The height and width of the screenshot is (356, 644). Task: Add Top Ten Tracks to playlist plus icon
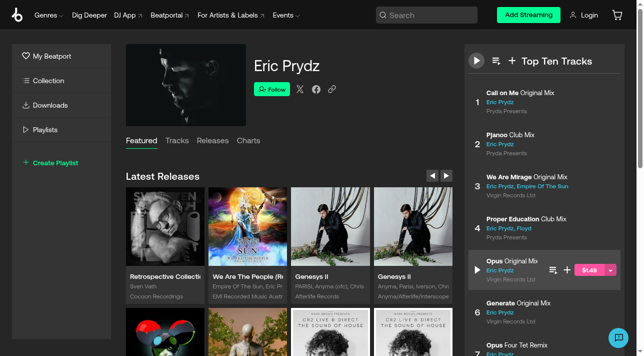point(512,61)
